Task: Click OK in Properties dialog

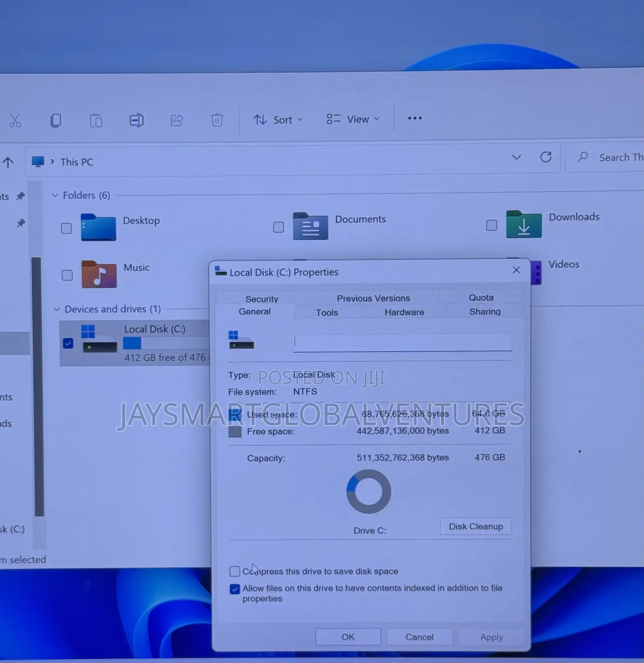Action: pos(348,637)
